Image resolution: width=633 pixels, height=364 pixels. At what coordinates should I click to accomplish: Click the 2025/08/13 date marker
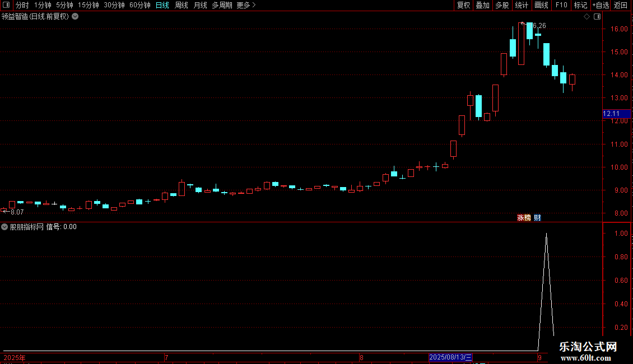click(450, 357)
